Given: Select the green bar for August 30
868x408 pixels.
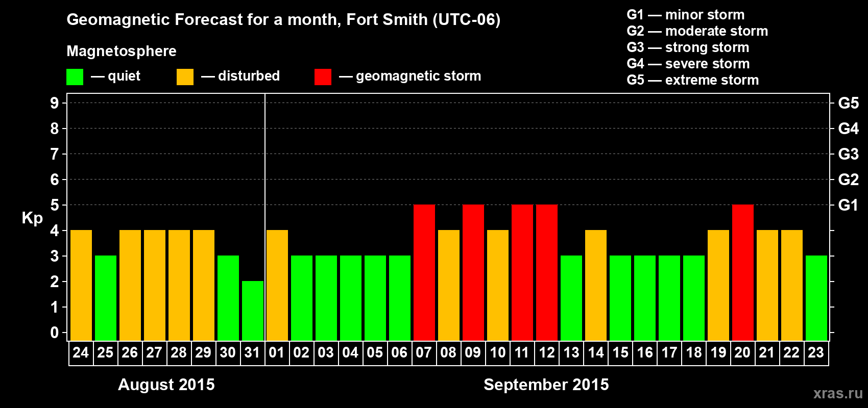Looking at the screenshot, I should (x=228, y=298).
